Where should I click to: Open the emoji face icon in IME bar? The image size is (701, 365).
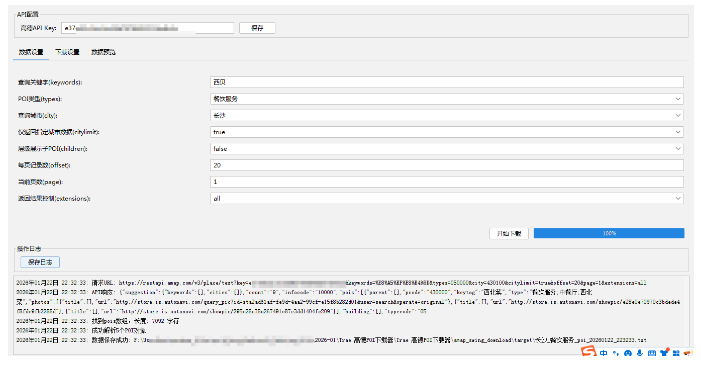click(x=628, y=353)
